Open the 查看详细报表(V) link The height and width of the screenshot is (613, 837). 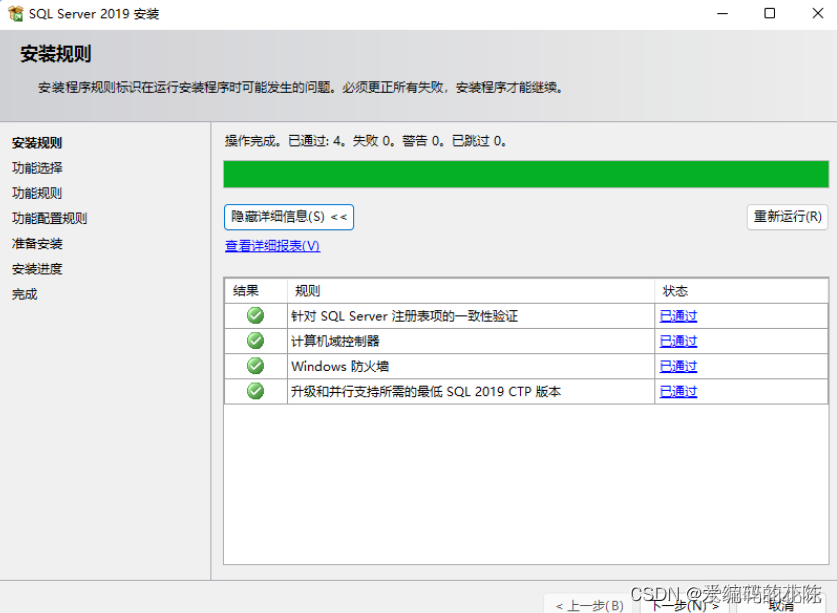(272, 246)
